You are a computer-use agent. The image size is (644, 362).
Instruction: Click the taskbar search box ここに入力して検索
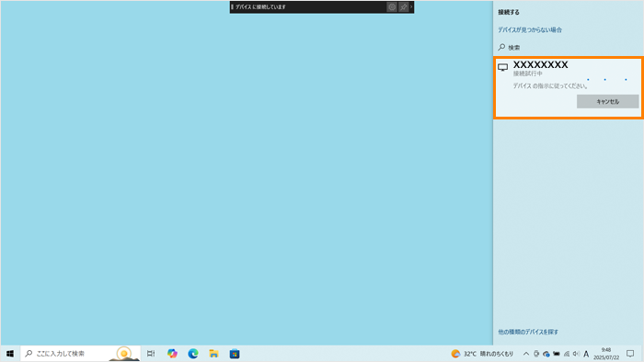(x=81, y=354)
